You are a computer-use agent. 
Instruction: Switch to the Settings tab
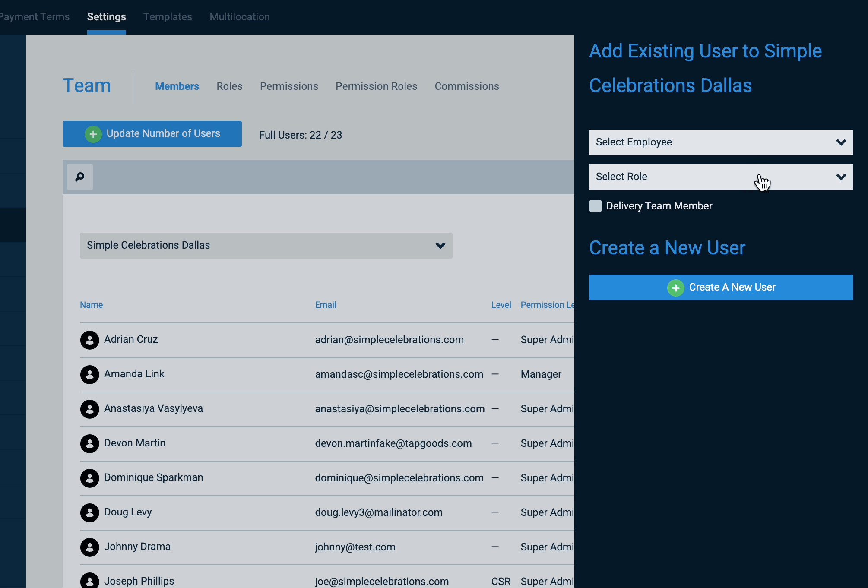click(107, 17)
